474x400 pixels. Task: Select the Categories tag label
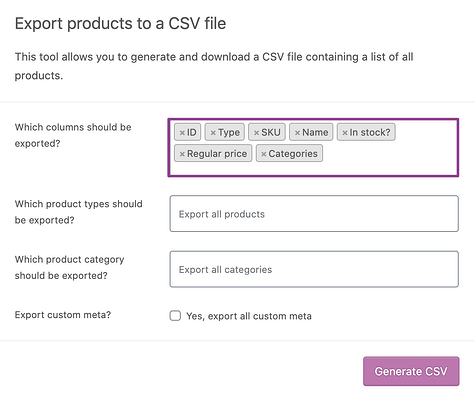point(293,154)
